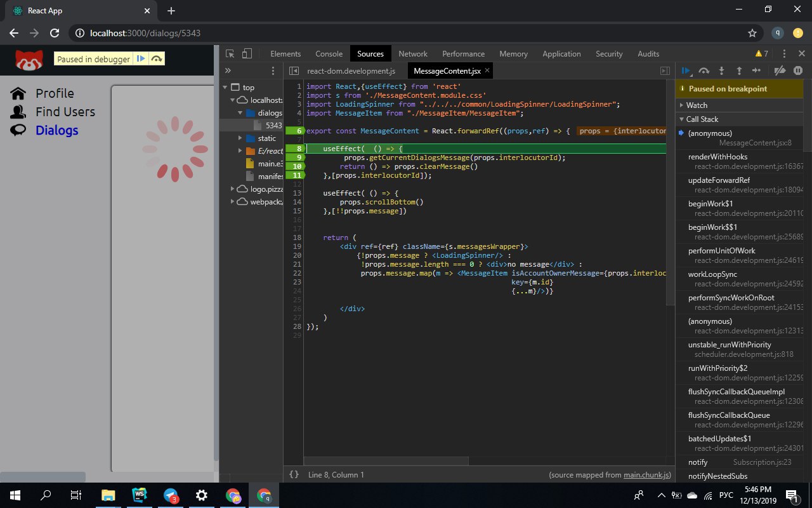Image resolution: width=812 pixels, height=508 pixels.
Task: Collapse the Call Stack section
Action: pos(702,119)
